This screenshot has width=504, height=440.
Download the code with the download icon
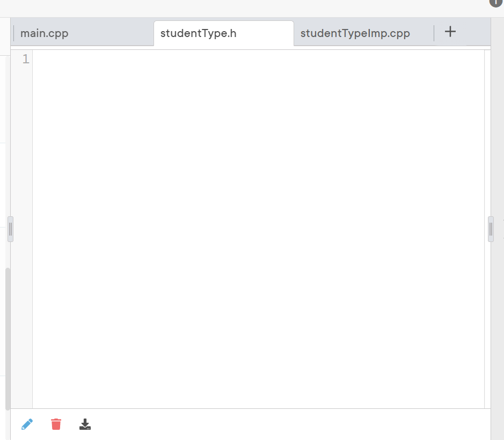point(85,424)
